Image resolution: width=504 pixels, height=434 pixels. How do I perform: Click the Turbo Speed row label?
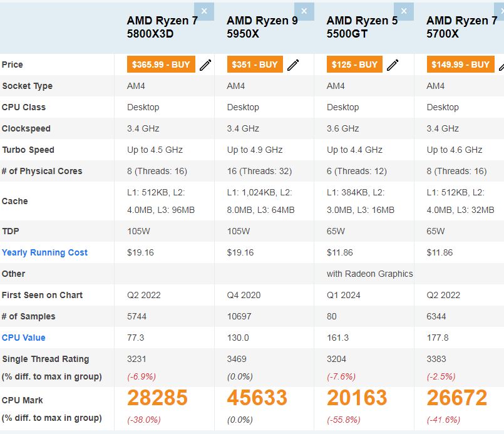[x=28, y=150]
